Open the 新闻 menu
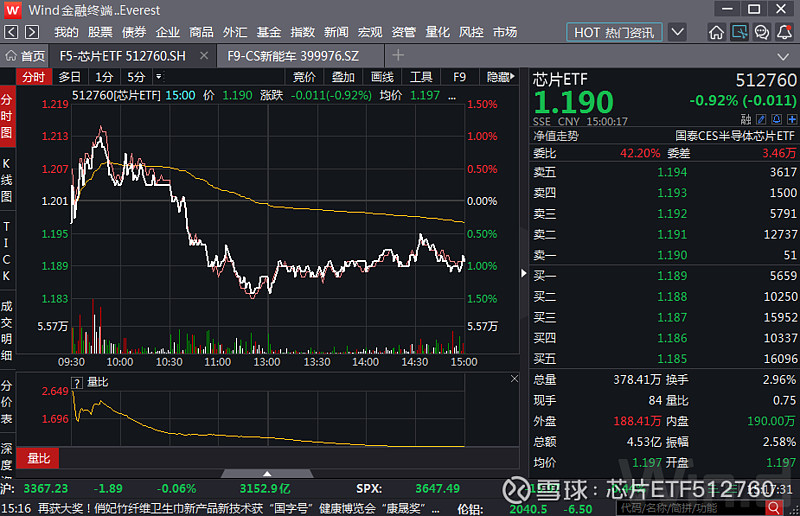800x516 pixels. click(x=336, y=32)
